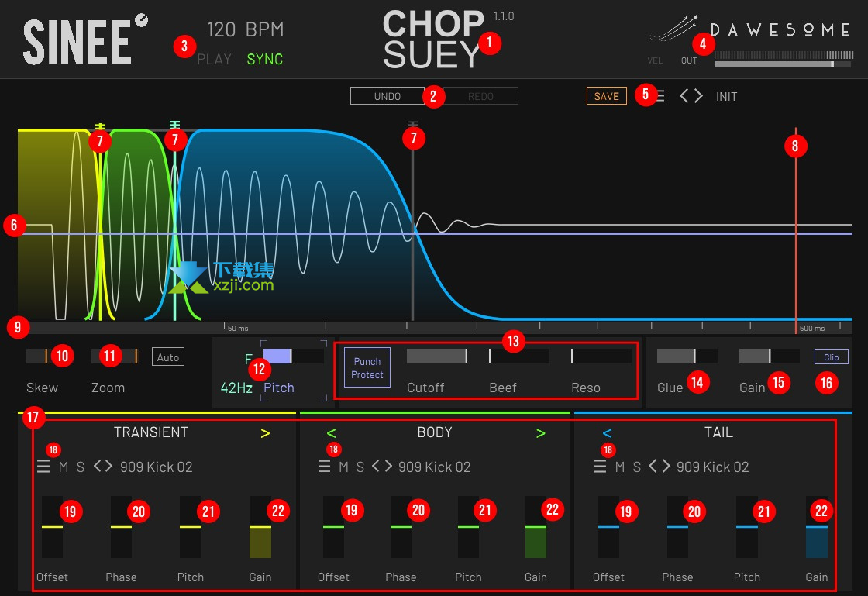
Task: Solo the TRANSIENT layer with S
Action: (x=81, y=467)
